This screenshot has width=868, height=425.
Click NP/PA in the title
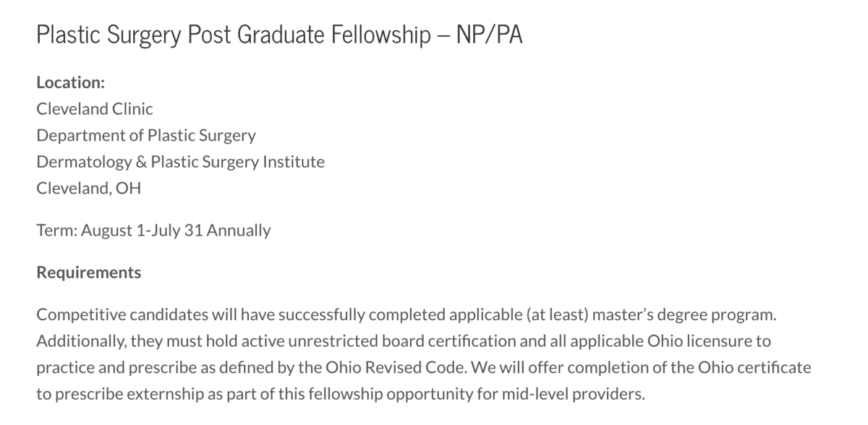point(489,35)
